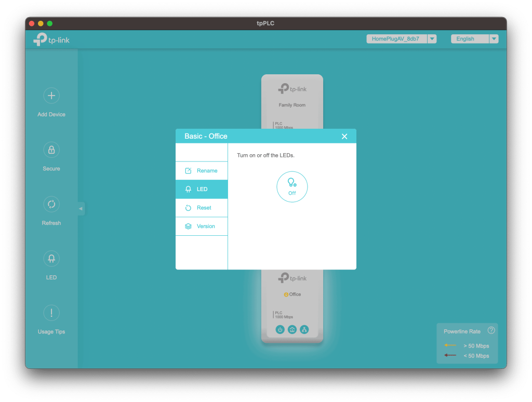Click the Refresh icon in sidebar
The width and height of the screenshot is (532, 402).
[x=51, y=204]
